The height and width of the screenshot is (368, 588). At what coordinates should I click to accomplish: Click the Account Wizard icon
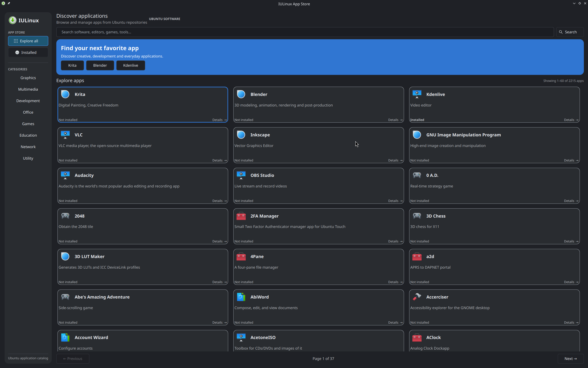(65, 337)
